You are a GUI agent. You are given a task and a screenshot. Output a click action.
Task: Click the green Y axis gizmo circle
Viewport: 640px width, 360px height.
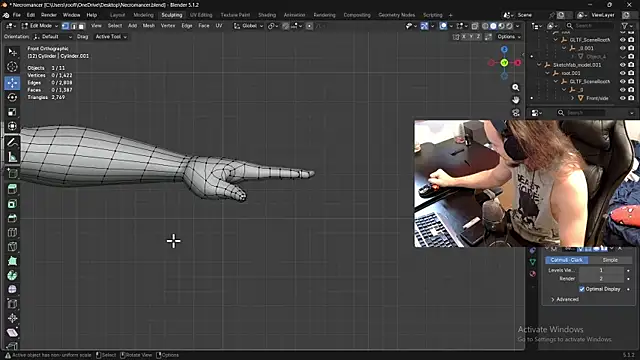pyautogui.click(x=504, y=63)
